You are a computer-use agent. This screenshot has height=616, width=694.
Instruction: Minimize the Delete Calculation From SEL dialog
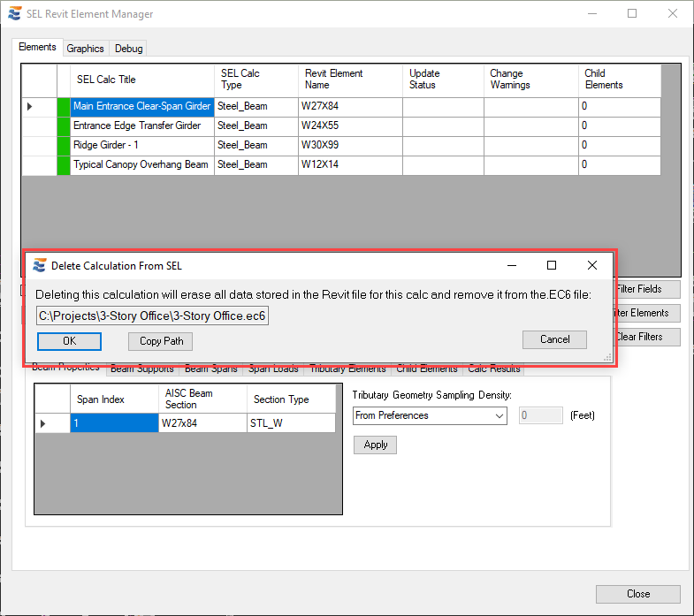[x=512, y=265]
